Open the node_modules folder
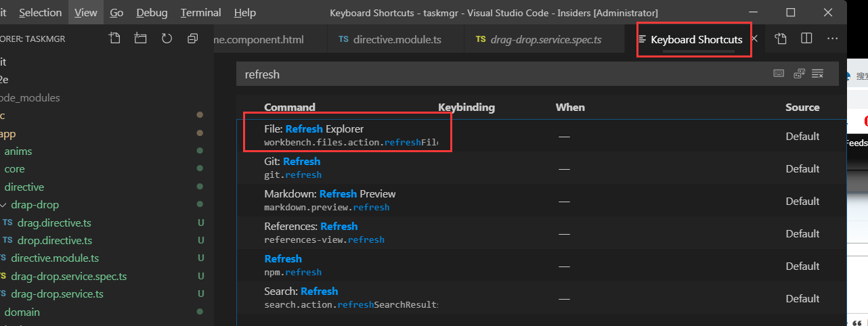This screenshot has height=326, width=868. pyautogui.click(x=30, y=98)
